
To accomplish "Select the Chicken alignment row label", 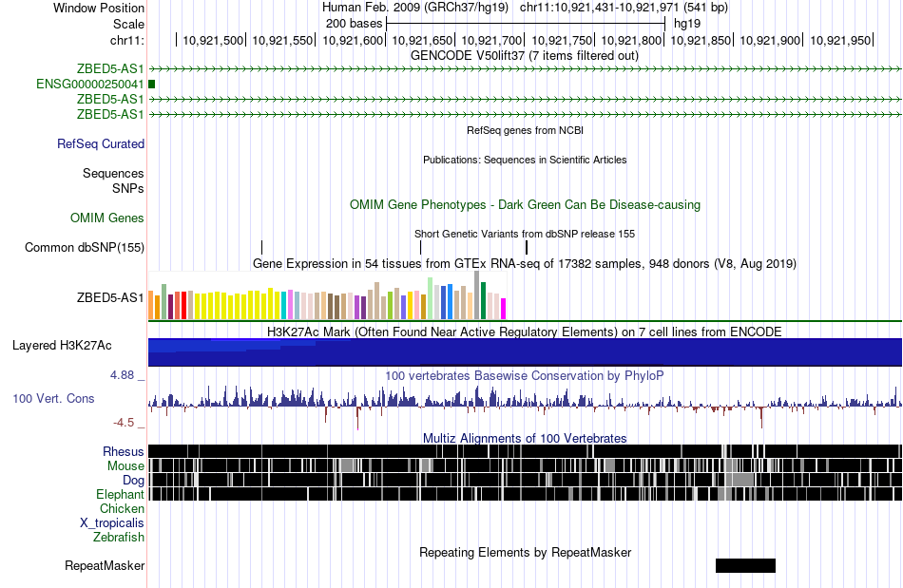I will coord(122,508).
